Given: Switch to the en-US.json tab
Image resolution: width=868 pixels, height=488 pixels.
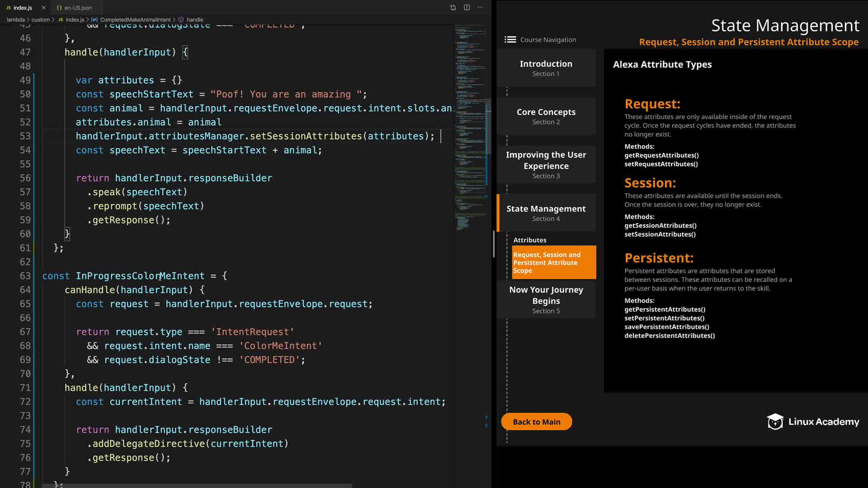Looking at the screenshot, I should point(77,8).
